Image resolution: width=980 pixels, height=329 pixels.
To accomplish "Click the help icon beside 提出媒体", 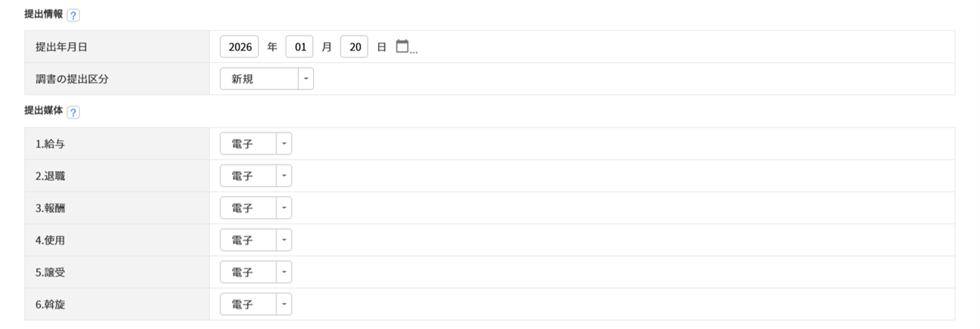I will 73,112.
